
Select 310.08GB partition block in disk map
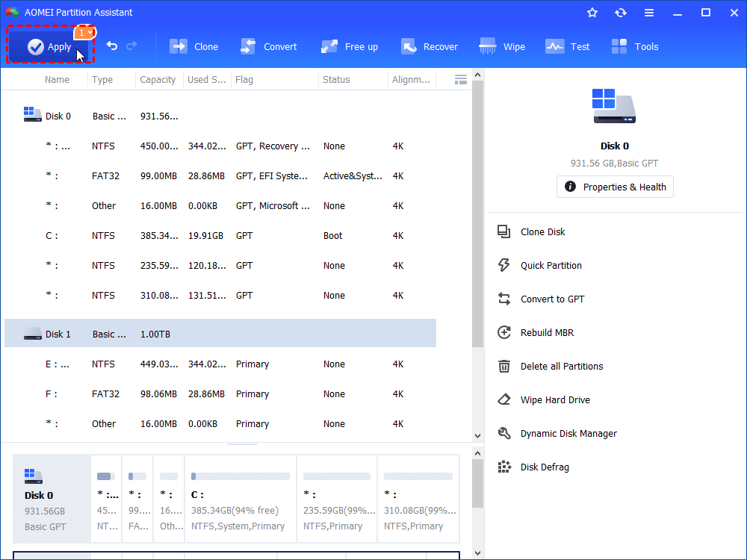(x=418, y=499)
